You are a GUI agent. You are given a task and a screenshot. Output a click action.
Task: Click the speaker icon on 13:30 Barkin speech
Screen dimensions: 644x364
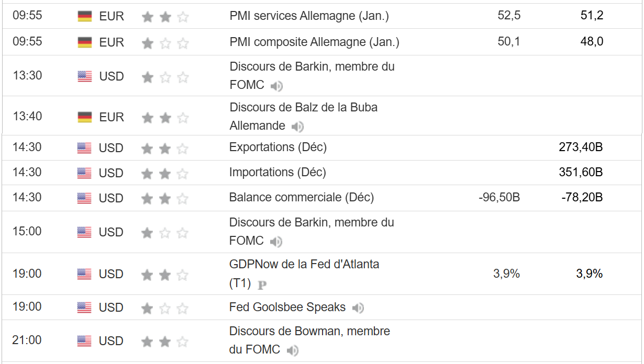coord(277,86)
